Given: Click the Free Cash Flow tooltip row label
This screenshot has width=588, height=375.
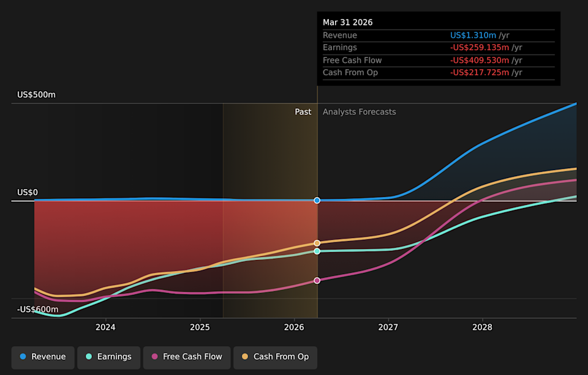Looking at the screenshot, I should (352, 61).
